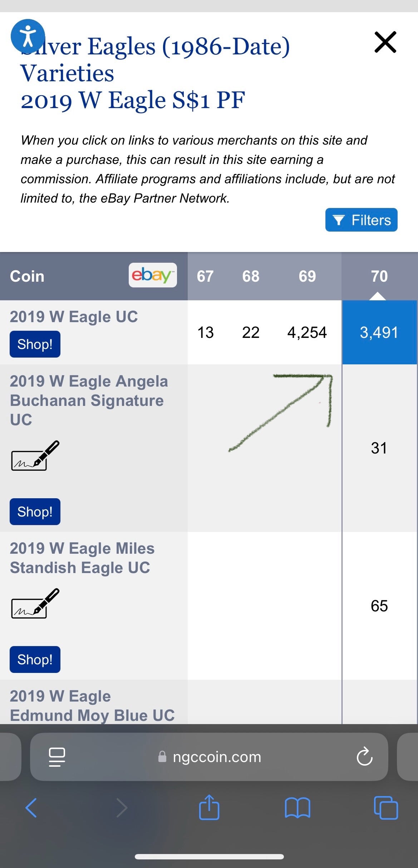
Task: Open the accessibility options icon
Action: (28, 36)
